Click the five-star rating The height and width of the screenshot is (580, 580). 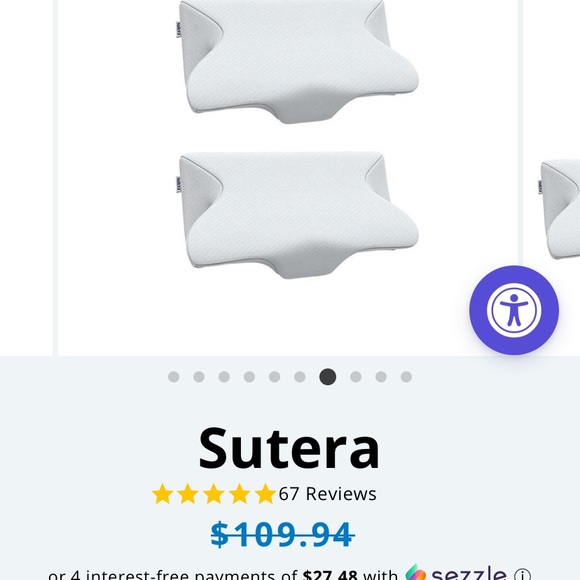pyautogui.click(x=214, y=494)
